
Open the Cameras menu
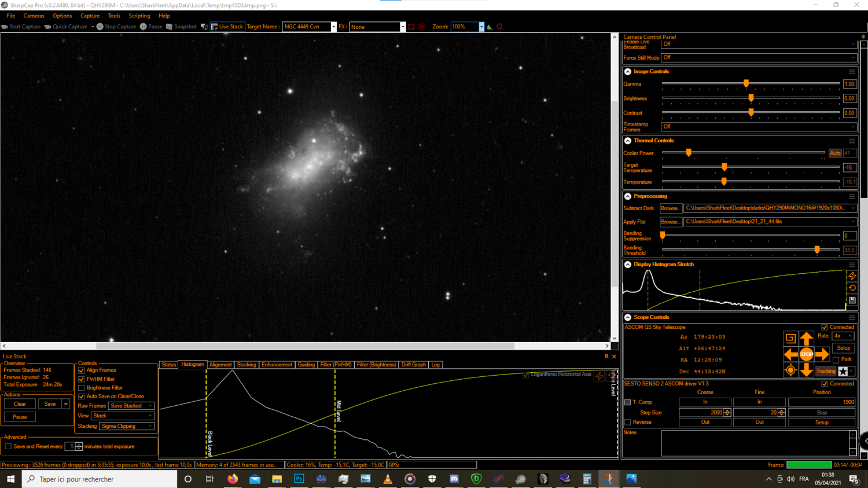coord(34,16)
